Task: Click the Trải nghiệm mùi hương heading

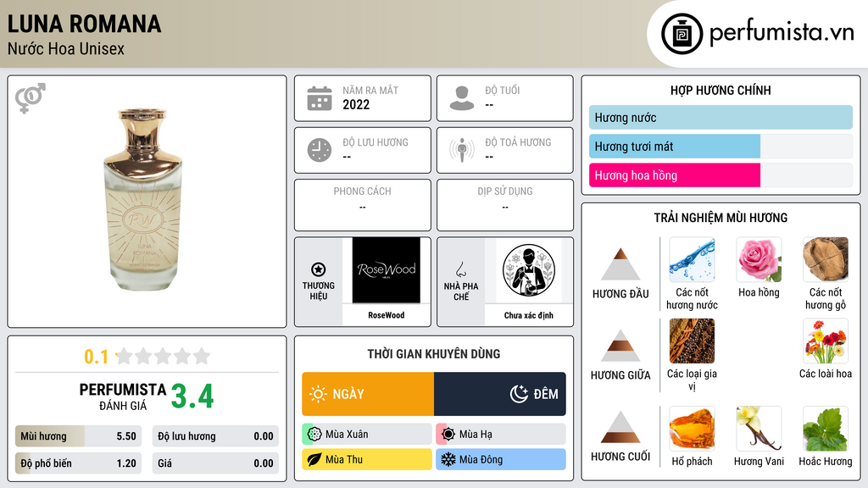Action: (x=721, y=218)
